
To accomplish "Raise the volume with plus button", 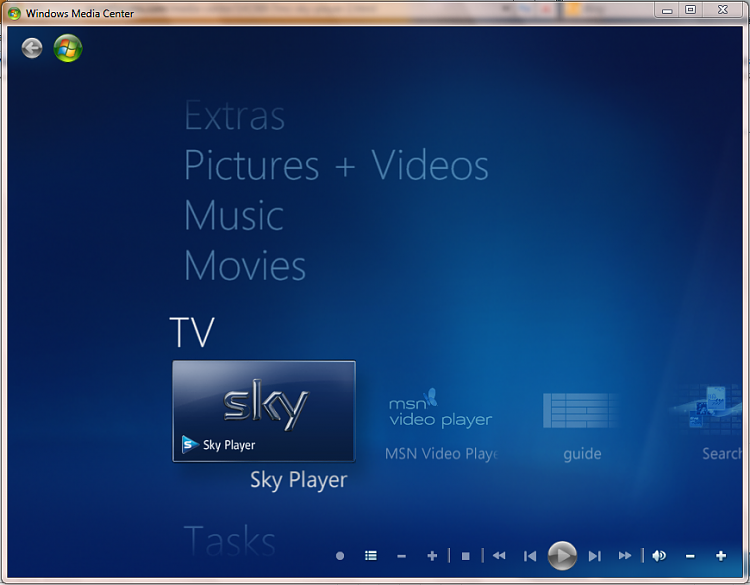I will pos(721,555).
